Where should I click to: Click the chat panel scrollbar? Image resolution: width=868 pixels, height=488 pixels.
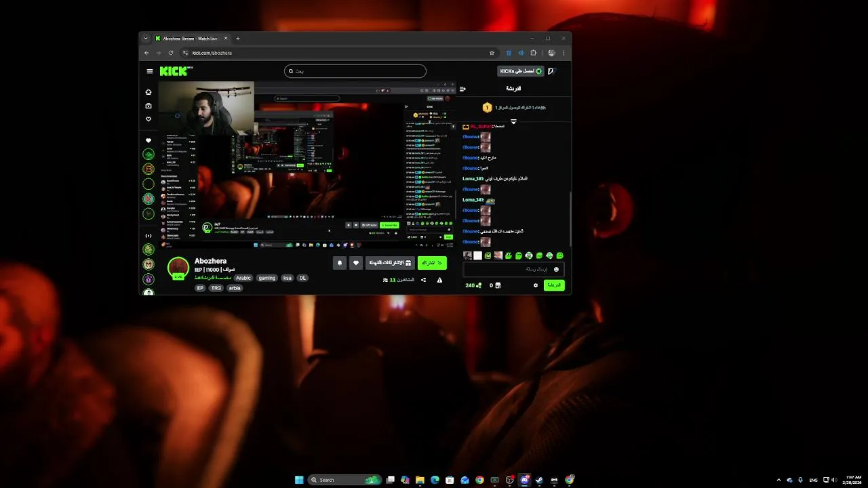[570, 219]
